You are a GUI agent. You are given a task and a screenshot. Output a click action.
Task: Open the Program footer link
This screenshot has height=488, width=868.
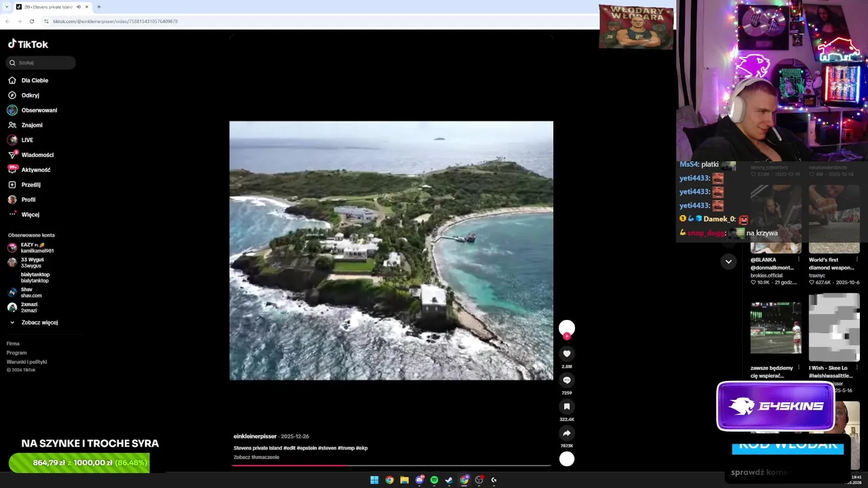click(x=16, y=352)
